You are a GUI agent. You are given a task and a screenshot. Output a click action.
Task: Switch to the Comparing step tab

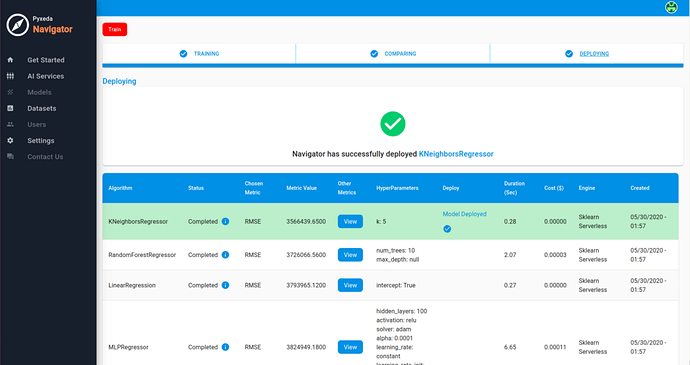pyautogui.click(x=393, y=54)
